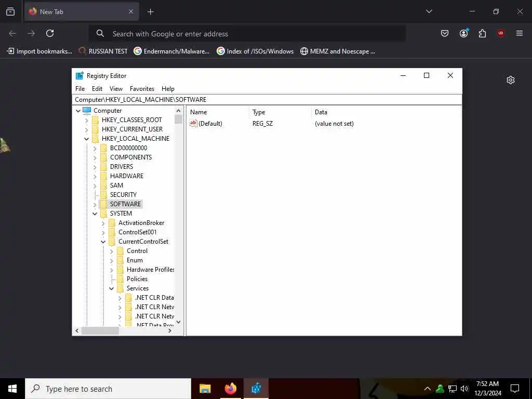Click the taskbar search box
Image resolution: width=532 pixels, height=399 pixels.
108,389
